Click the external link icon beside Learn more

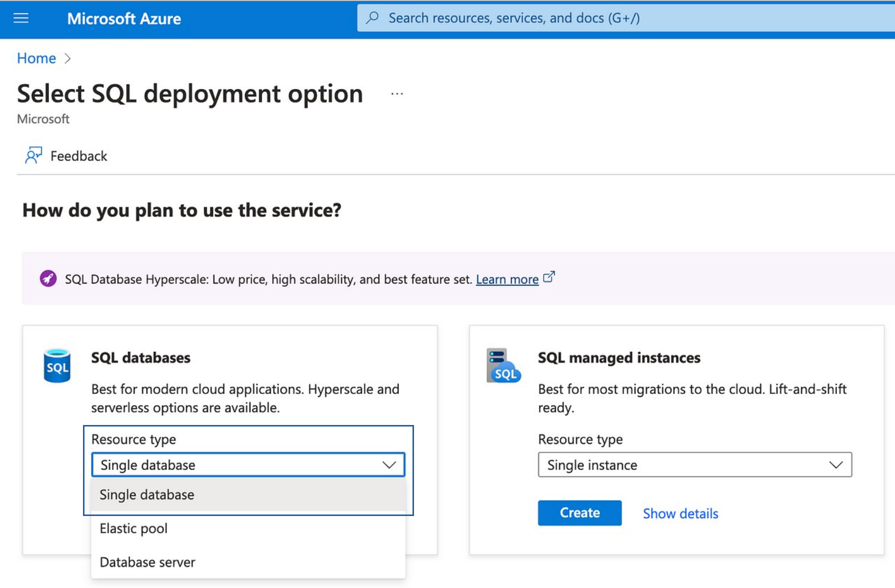[x=549, y=277]
